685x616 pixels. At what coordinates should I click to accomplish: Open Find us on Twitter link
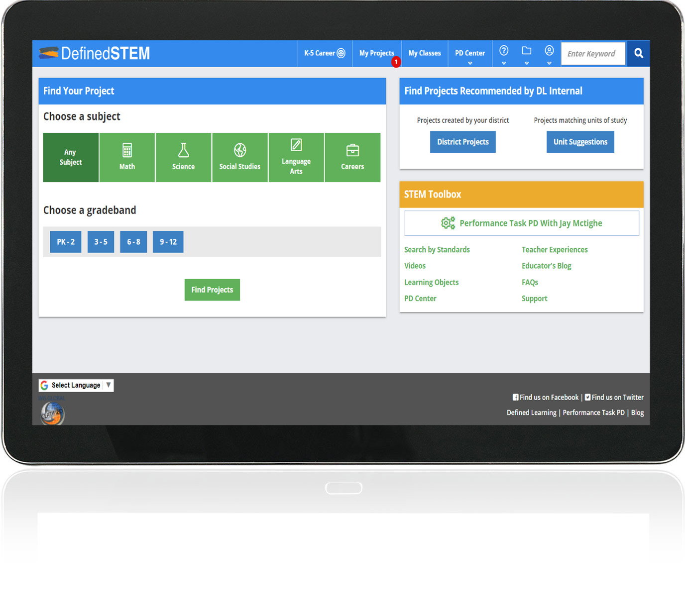(614, 397)
